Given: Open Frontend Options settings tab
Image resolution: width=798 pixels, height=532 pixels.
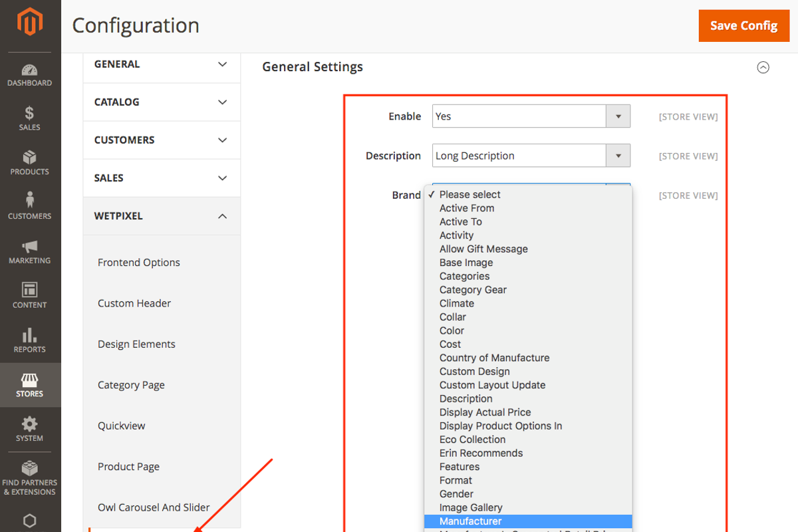Looking at the screenshot, I should click(139, 262).
